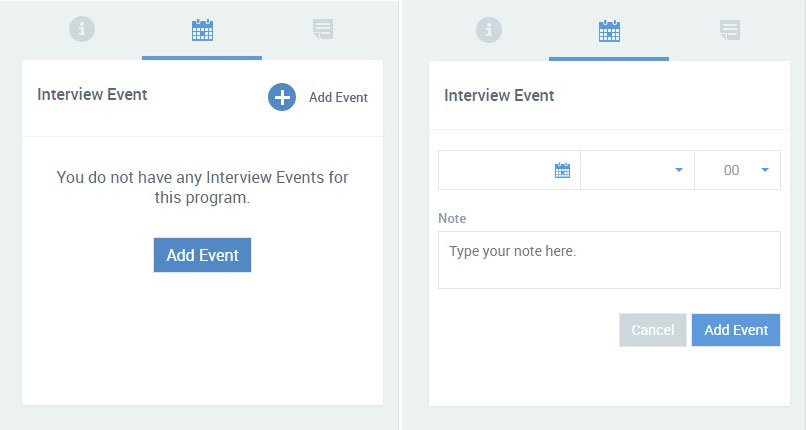Submit with the Add Event button beside Cancel
806x430 pixels.
point(736,330)
